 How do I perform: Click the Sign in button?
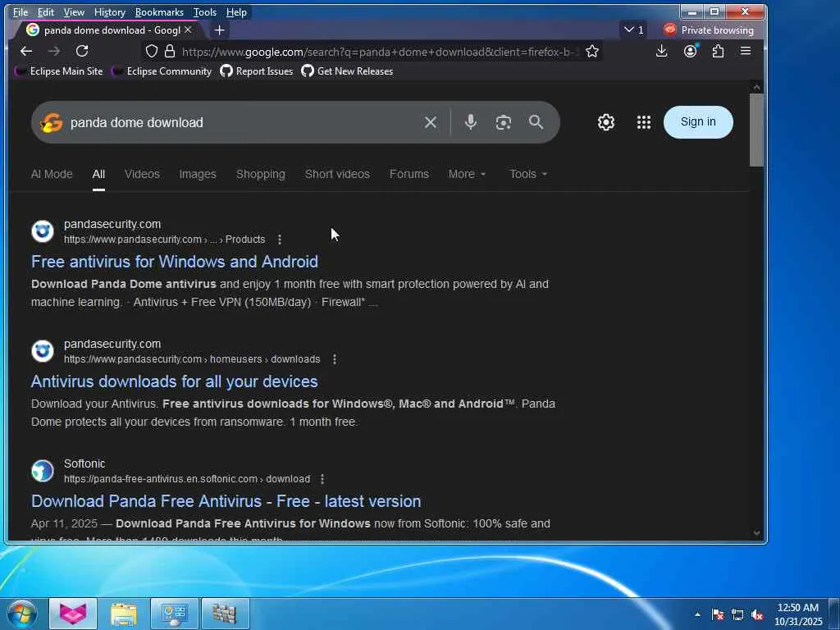pos(698,121)
